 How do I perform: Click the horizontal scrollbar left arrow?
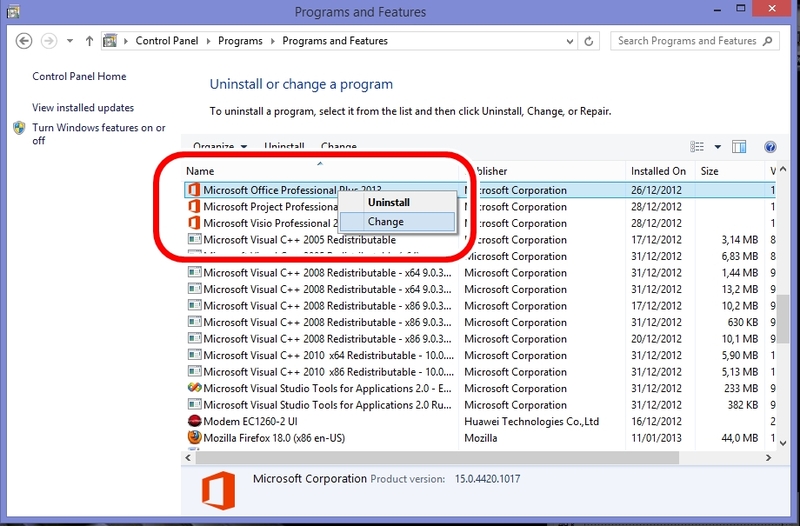click(x=188, y=458)
